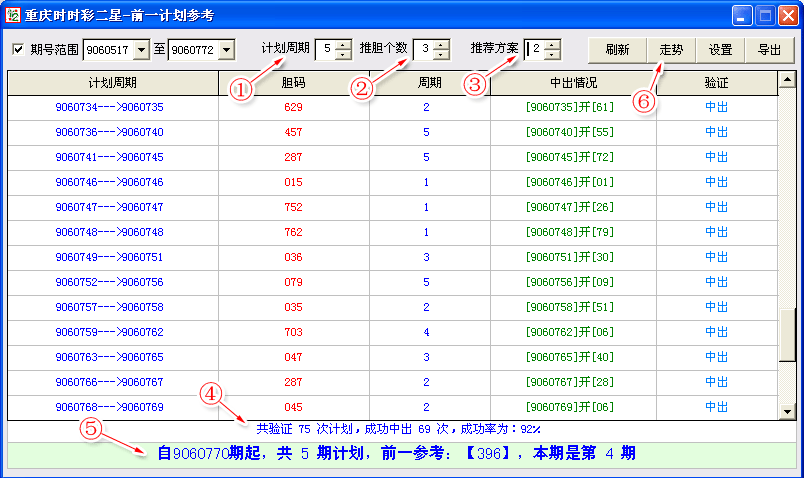Click the 导出 export button
This screenshot has height=478, width=804.
769,50
